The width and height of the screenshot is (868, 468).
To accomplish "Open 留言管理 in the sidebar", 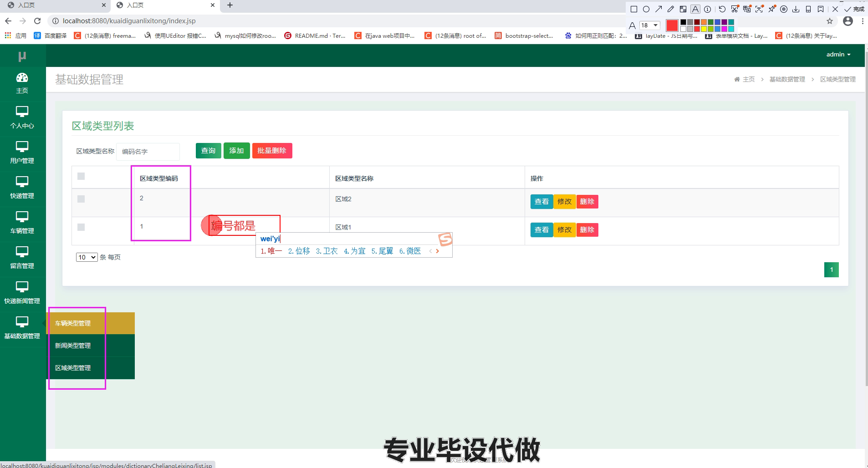I will 22,258.
